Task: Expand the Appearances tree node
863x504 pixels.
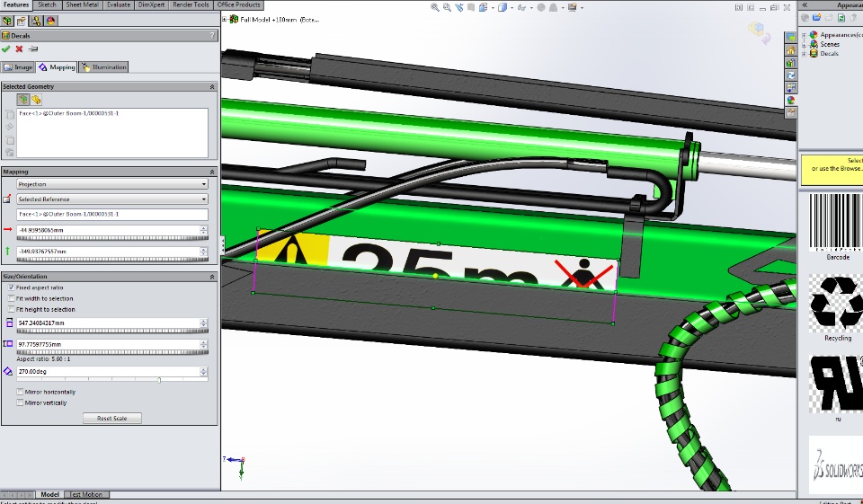Action: pos(804,35)
